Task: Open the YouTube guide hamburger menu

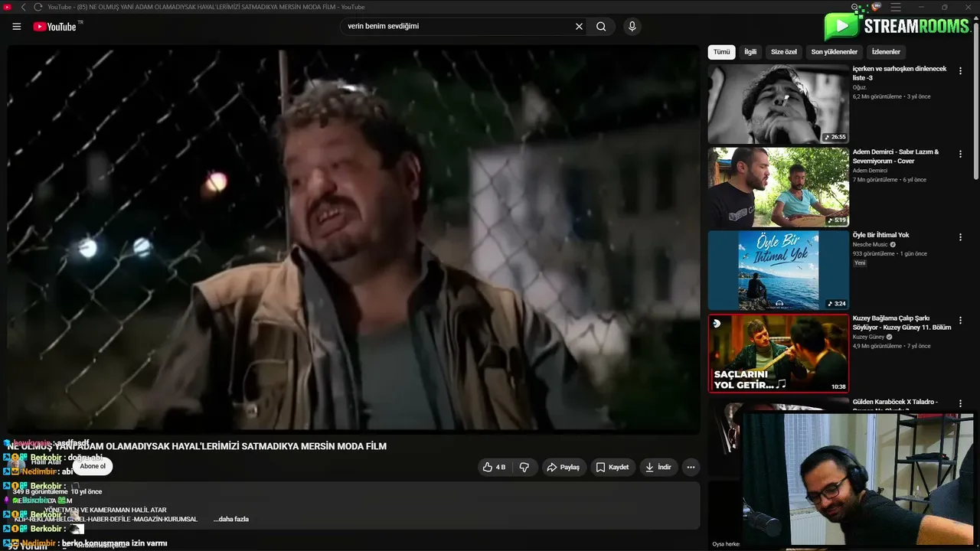Action: tap(17, 27)
